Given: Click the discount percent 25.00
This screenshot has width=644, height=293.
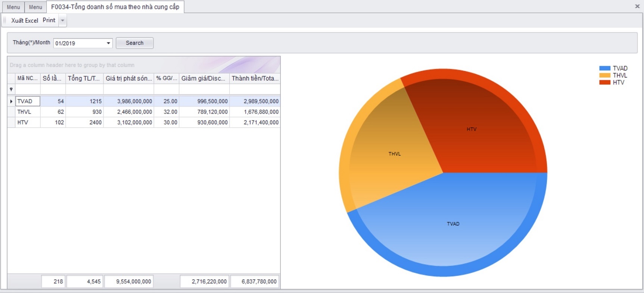Looking at the screenshot, I should pos(167,101).
